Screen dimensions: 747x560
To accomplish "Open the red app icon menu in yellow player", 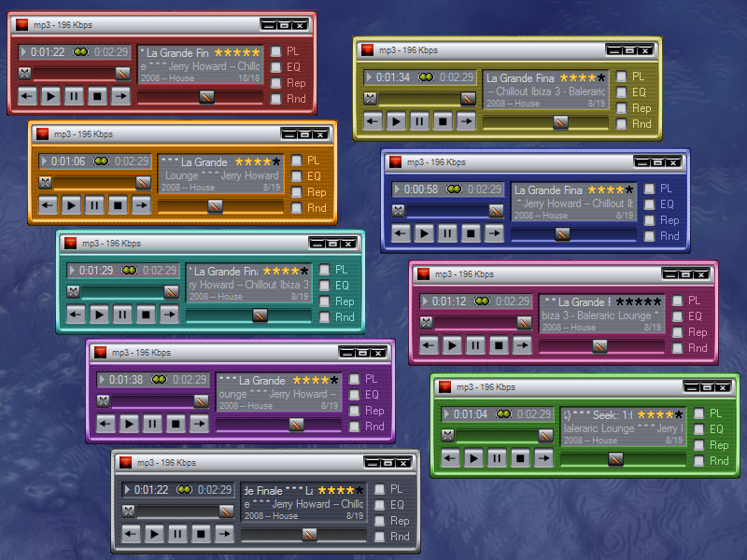I will (x=368, y=49).
